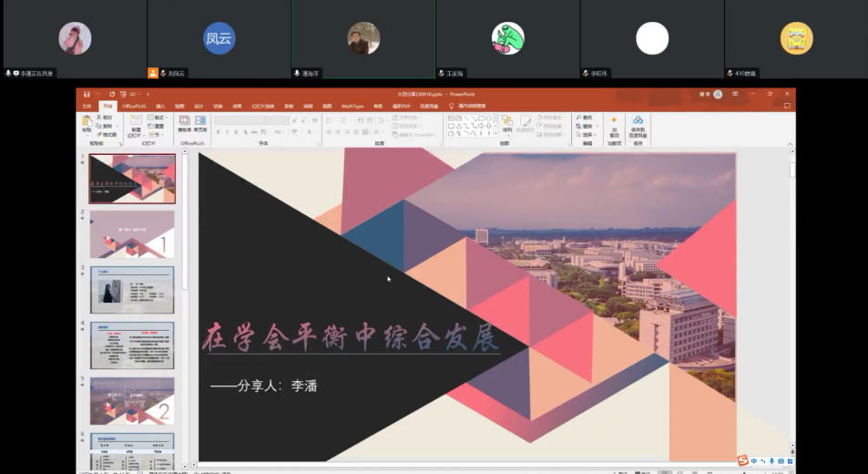Open the font name combo box
Image resolution: width=868 pixels, height=474 pixels.
tap(239, 119)
